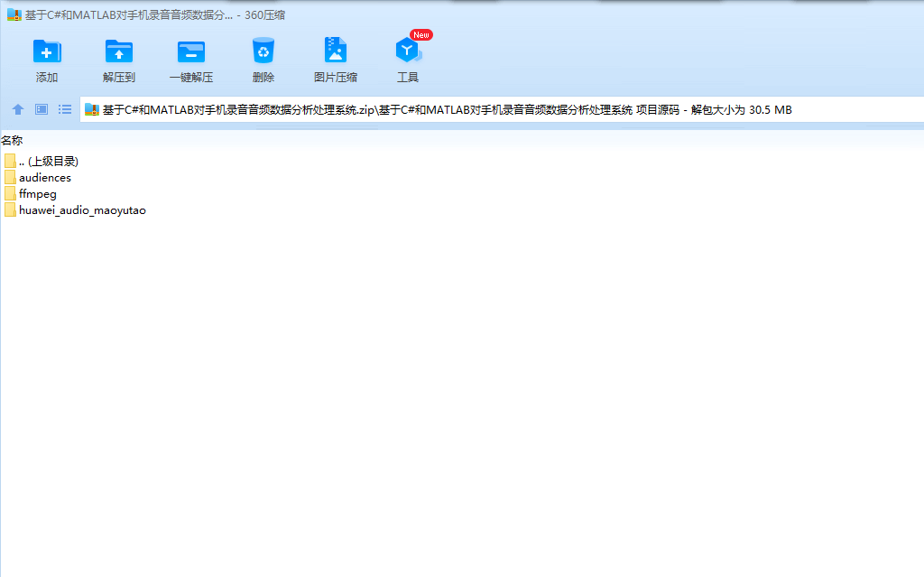Click the 360压缩 app icon in title bar
This screenshot has height=577, width=924.
14,14
